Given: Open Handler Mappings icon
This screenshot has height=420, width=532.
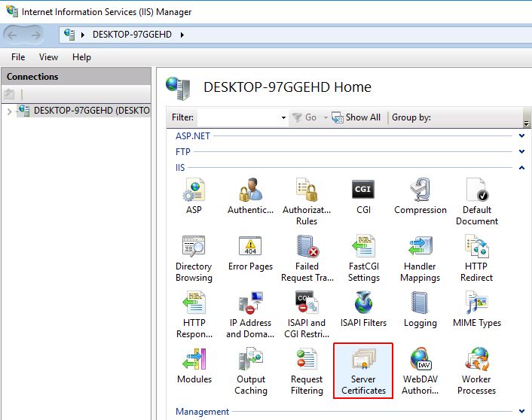Looking at the screenshot, I should pos(420,257).
